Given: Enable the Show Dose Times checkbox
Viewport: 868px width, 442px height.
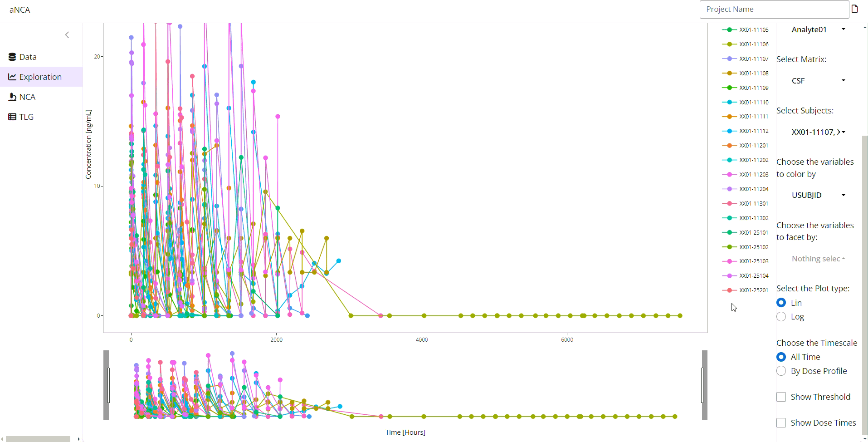Looking at the screenshot, I should click(781, 423).
